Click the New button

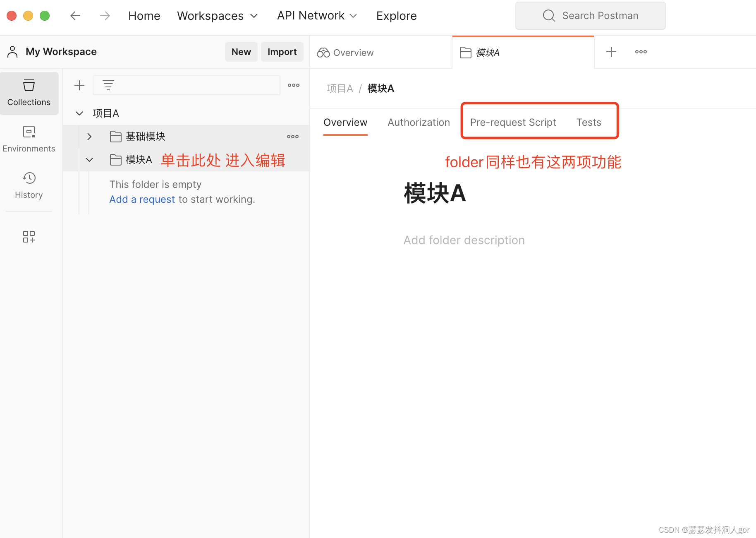(241, 52)
